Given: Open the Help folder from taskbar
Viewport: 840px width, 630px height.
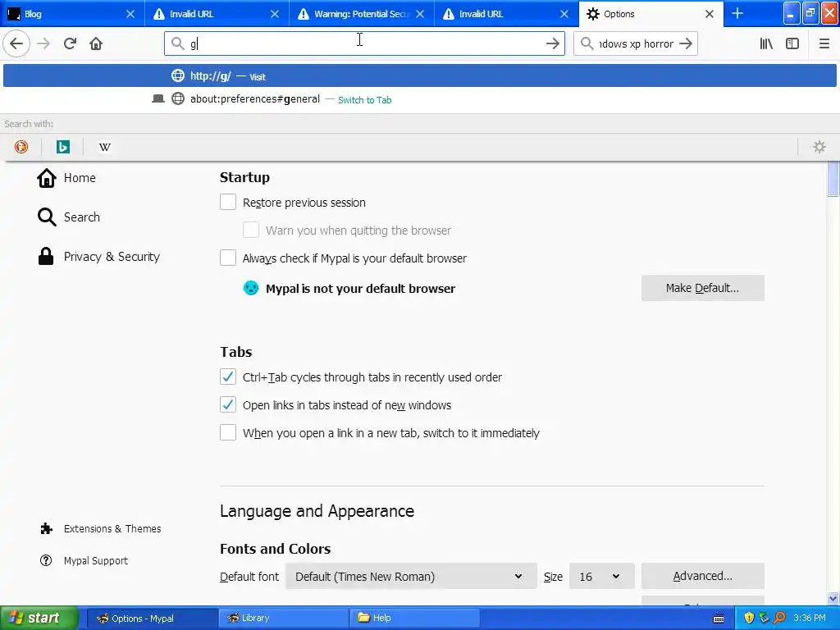Looking at the screenshot, I should pos(414,618).
